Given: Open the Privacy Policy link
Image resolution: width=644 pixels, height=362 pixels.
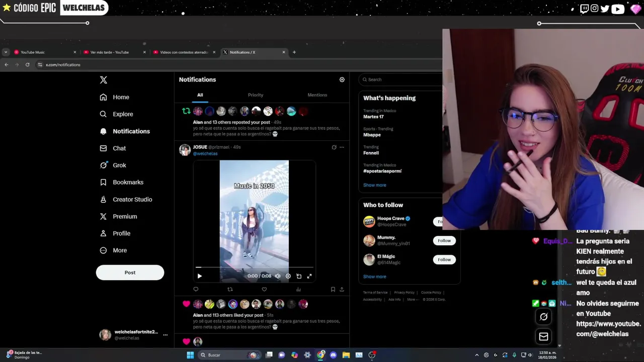Looking at the screenshot, I should tap(404, 293).
